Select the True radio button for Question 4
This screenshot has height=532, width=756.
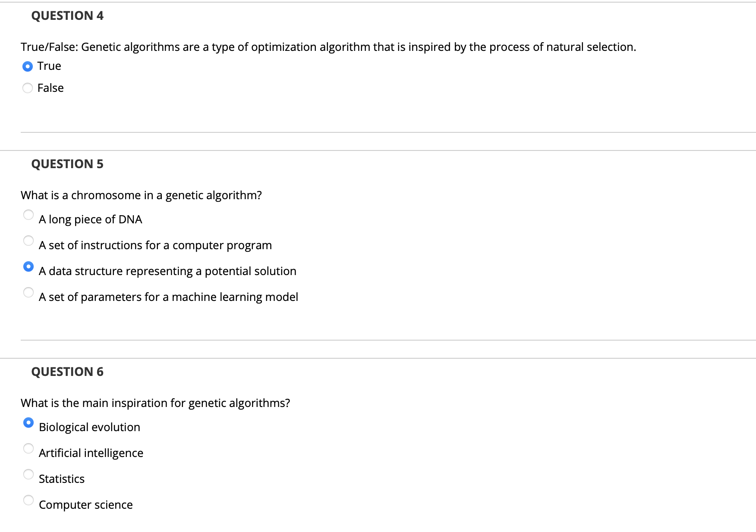coord(28,66)
